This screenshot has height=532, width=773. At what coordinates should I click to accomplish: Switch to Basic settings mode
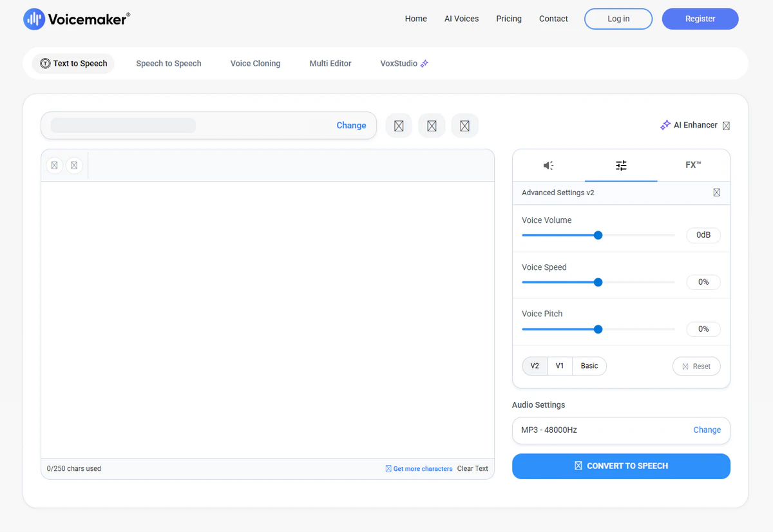589,366
